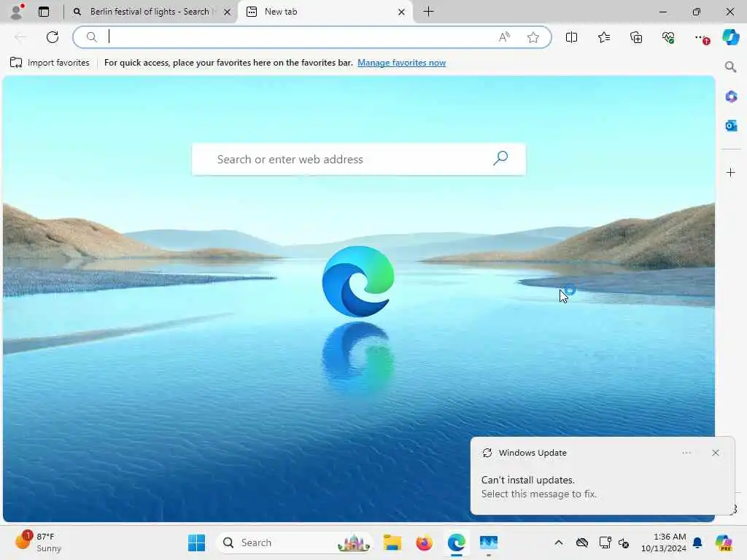747x560 pixels.
Task: Open Copilot from the toolbar
Action: coord(730,37)
